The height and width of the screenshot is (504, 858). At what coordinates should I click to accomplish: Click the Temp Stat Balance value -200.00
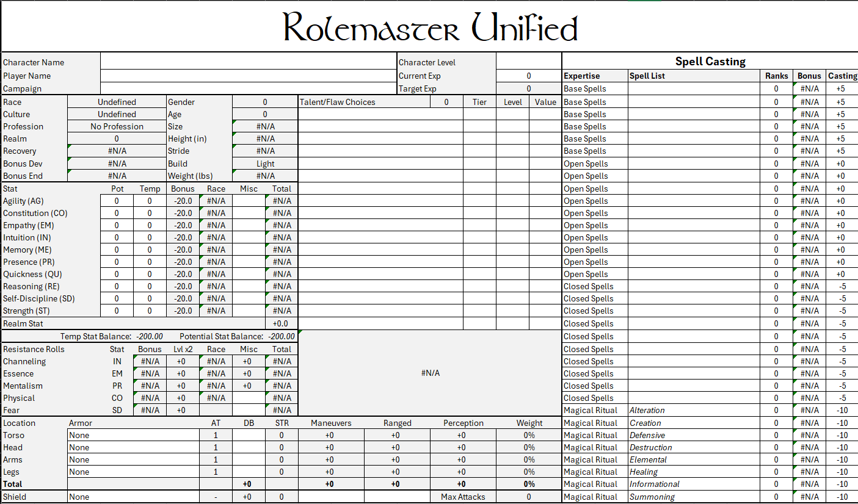point(150,336)
